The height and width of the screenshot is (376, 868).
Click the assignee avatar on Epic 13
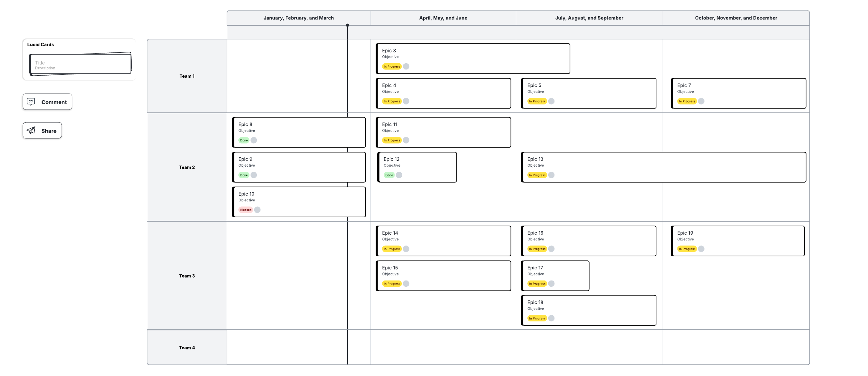[551, 175]
